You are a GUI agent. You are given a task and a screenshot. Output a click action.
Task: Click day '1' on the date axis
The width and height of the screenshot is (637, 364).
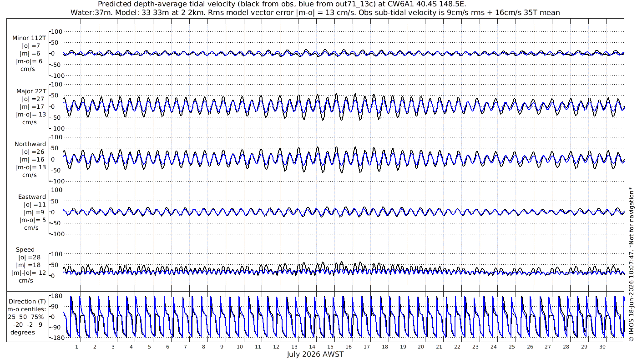[76, 347]
